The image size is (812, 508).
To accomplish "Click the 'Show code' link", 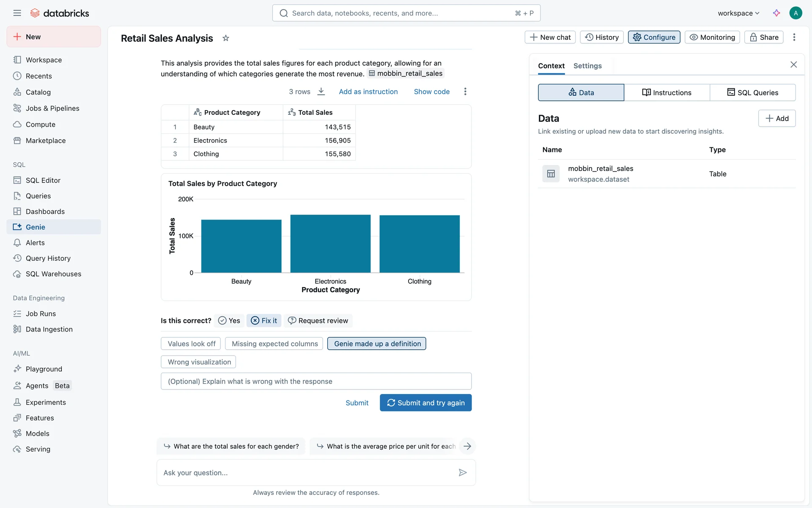I will pos(431,91).
